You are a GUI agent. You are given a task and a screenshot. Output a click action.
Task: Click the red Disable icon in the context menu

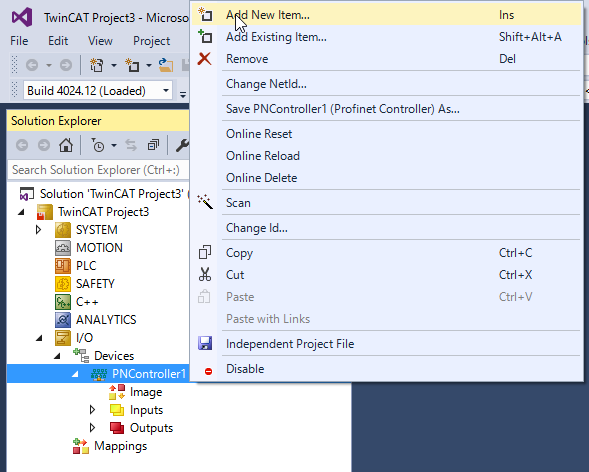click(208, 371)
